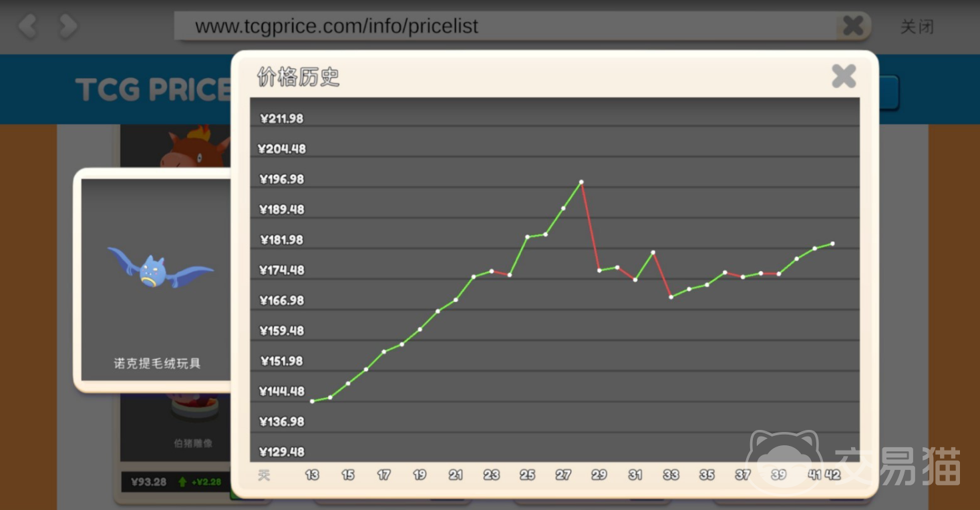Click day 31 on the day axis

tap(635, 475)
